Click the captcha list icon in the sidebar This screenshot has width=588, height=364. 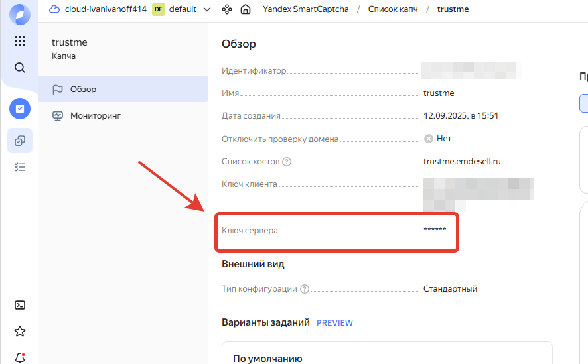[x=20, y=141]
